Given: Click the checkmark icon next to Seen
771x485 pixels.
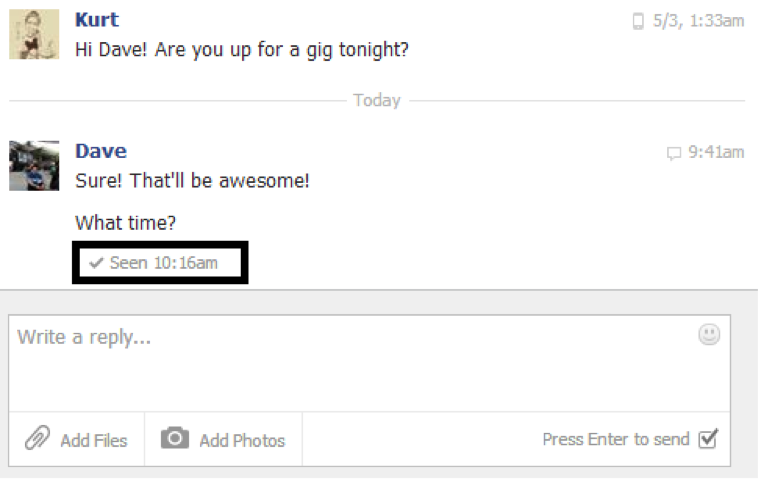Looking at the screenshot, I should click(96, 263).
